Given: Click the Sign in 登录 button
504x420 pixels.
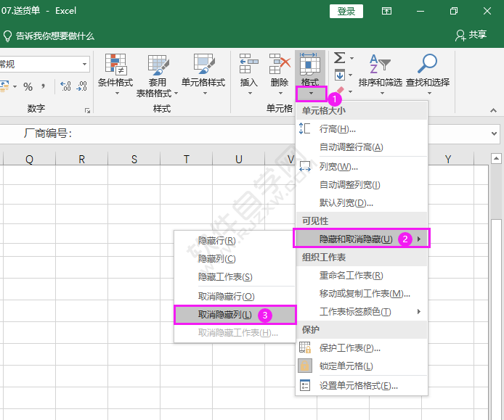Looking at the screenshot, I should click(346, 12).
